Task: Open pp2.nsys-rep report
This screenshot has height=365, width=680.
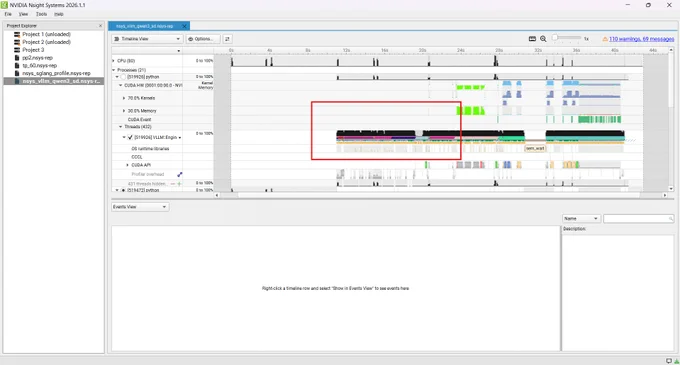Action: click(37, 58)
